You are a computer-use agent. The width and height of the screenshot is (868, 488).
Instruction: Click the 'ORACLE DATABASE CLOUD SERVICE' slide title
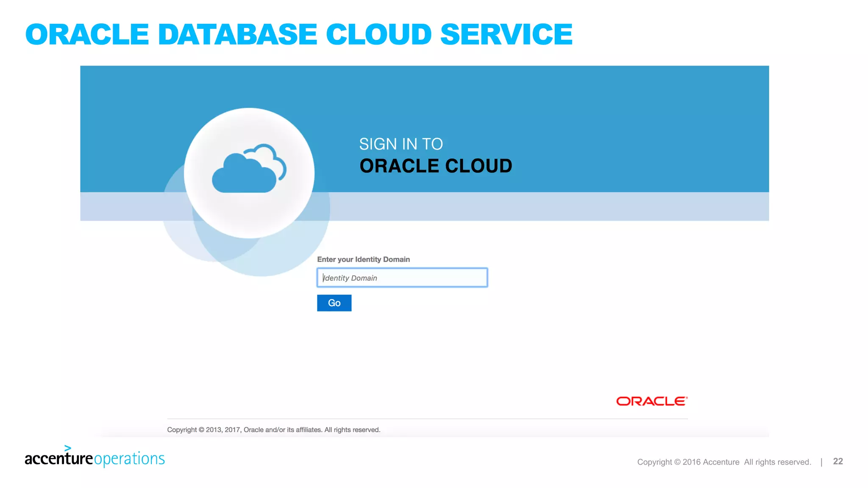299,34
